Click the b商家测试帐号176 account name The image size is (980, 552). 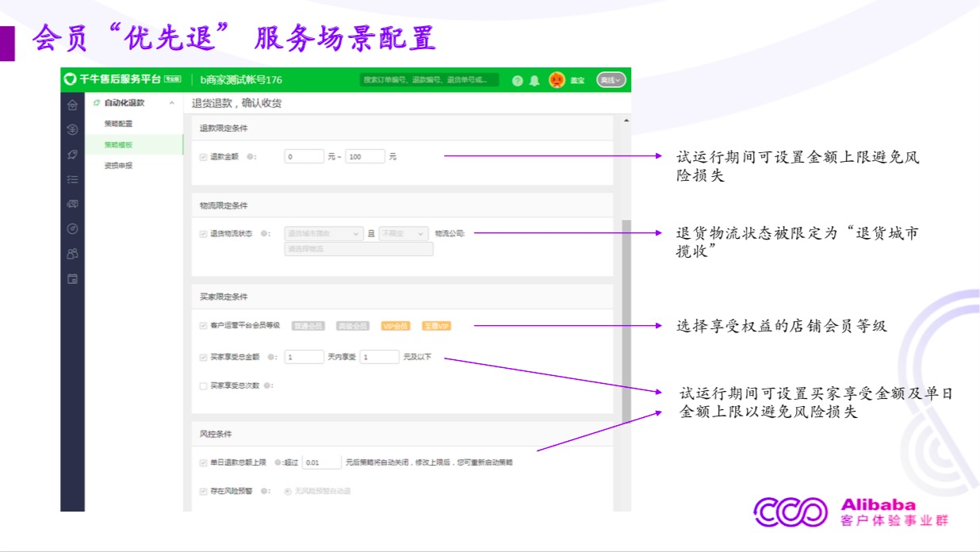[241, 80]
